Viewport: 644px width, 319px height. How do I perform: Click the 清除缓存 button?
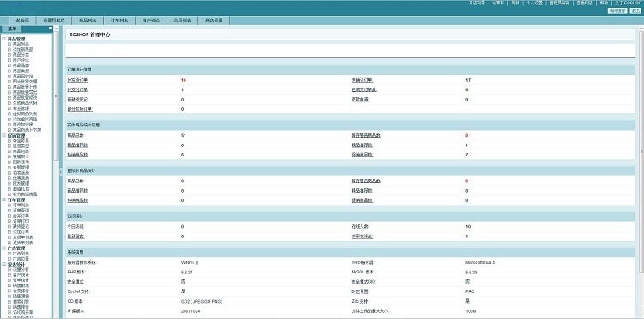[x=617, y=11]
